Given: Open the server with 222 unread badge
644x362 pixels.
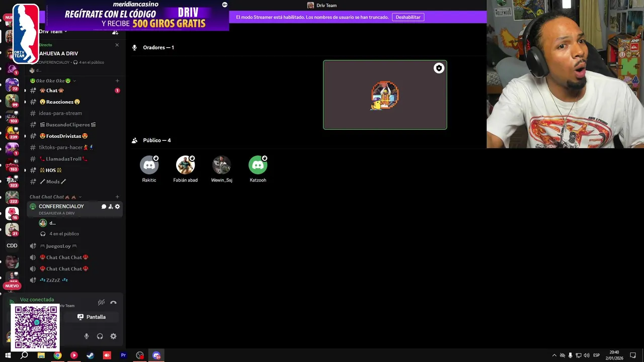Looking at the screenshot, I should click(12, 197).
